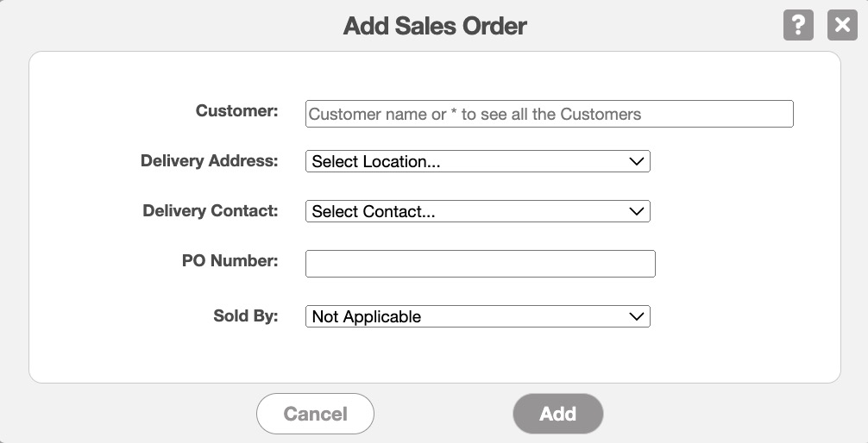
Task: Click the chevron arrow beside Select Contact
Action: click(637, 211)
